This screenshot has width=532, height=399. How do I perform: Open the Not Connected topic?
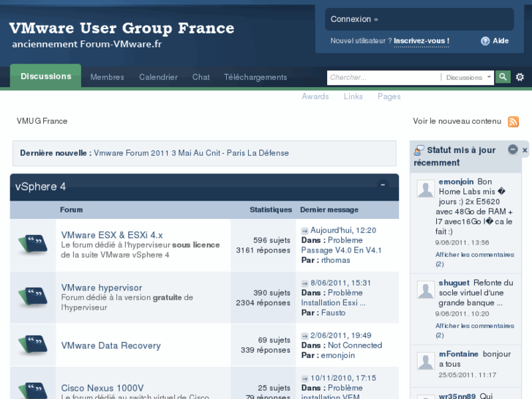click(355, 346)
